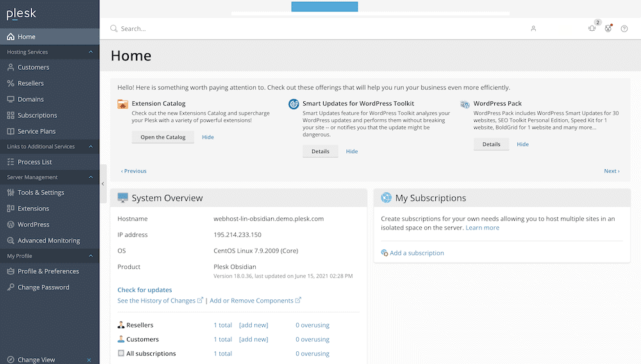Open the Customers sidebar item

click(x=49, y=67)
